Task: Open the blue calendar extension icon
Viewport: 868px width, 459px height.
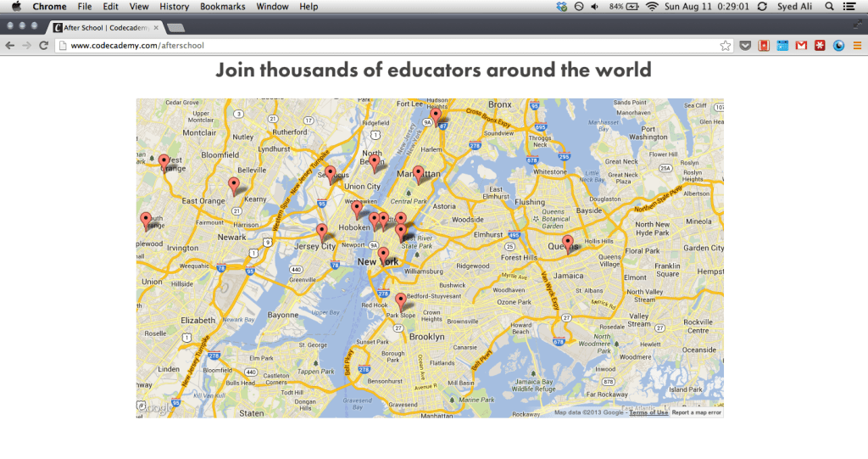Action: click(782, 45)
